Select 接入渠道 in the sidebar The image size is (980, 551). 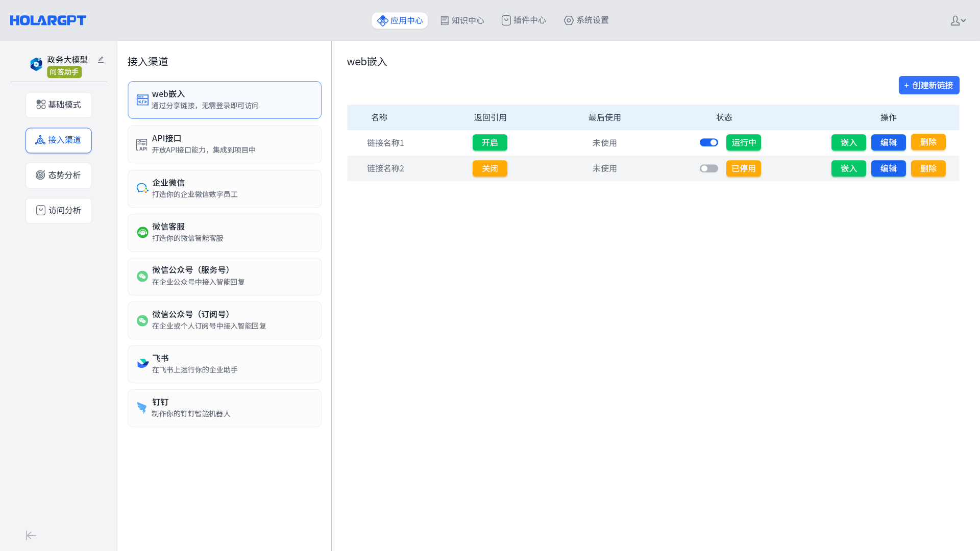tap(59, 140)
